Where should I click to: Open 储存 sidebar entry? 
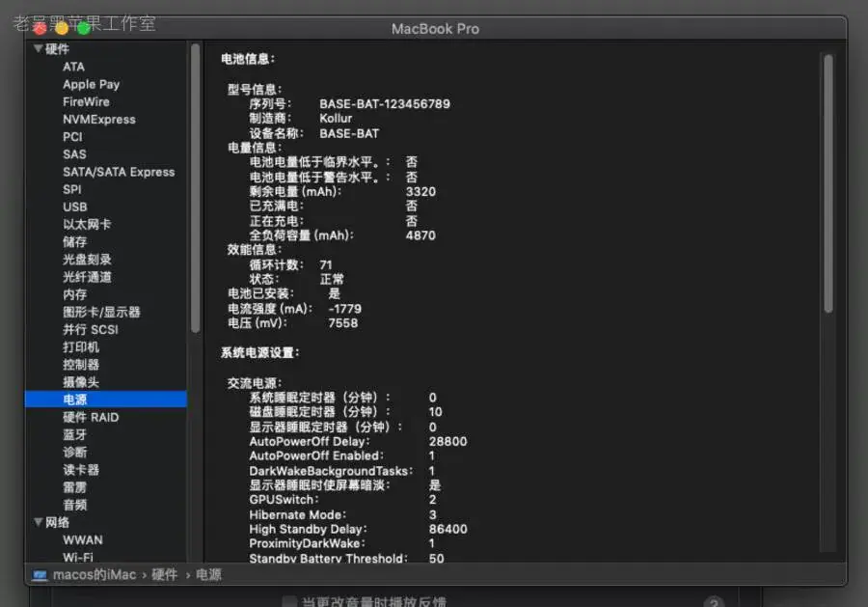point(74,242)
